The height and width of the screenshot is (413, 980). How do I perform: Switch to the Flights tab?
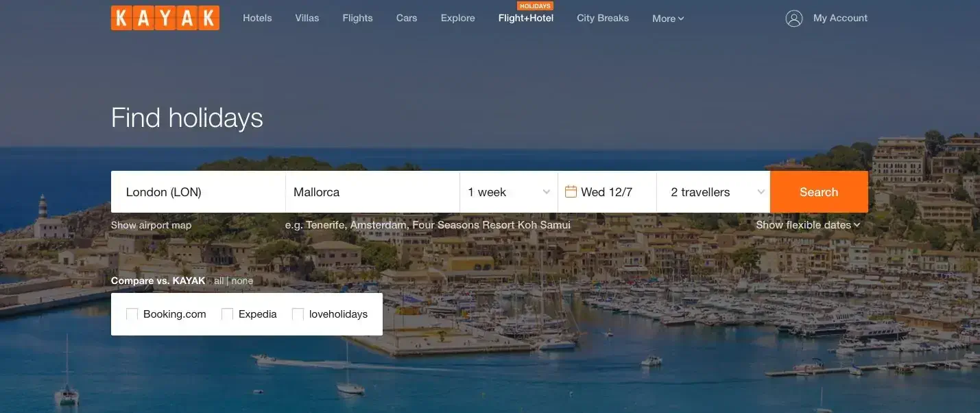pyautogui.click(x=358, y=18)
